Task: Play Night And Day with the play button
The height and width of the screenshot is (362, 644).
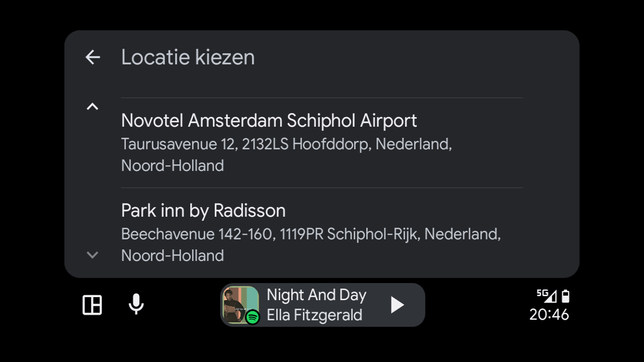Action: click(x=397, y=305)
